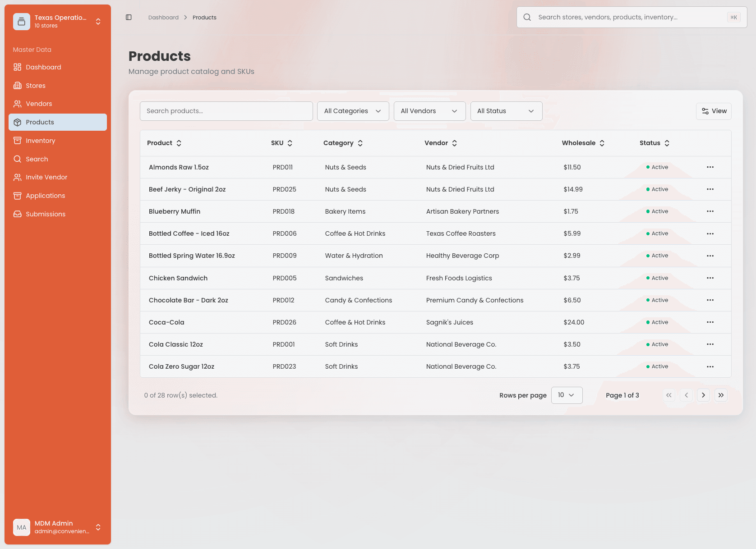Click the $24.00 wholesale price
The image size is (756, 549).
(574, 322)
